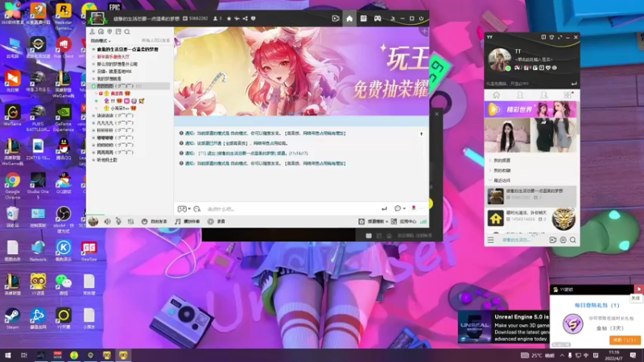Click the signal strength bars icon
The width and height of the screenshot is (644, 362).
(x=423, y=222)
